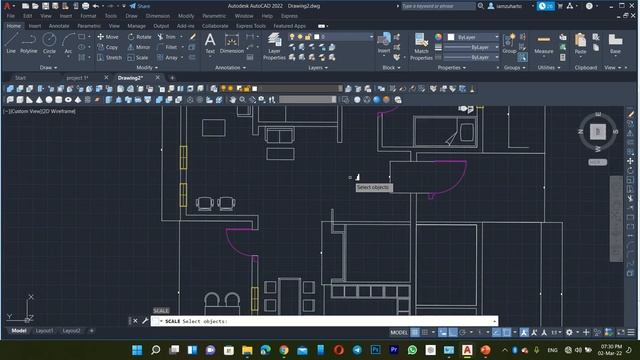Viewport: 640px width, 360px height.
Task: Toggle MODEL space button
Action: click(399, 332)
